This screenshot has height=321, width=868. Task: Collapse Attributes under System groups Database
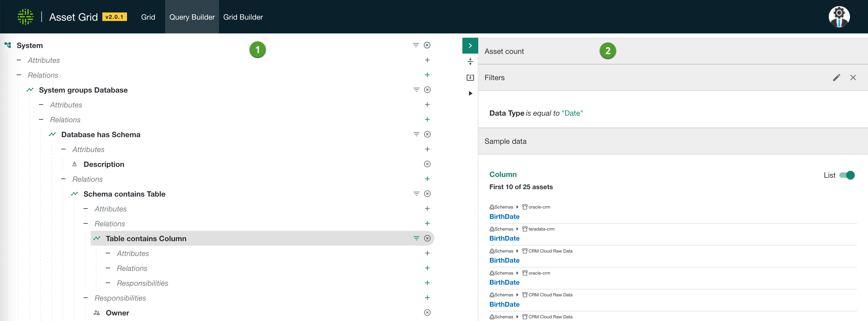(41, 105)
